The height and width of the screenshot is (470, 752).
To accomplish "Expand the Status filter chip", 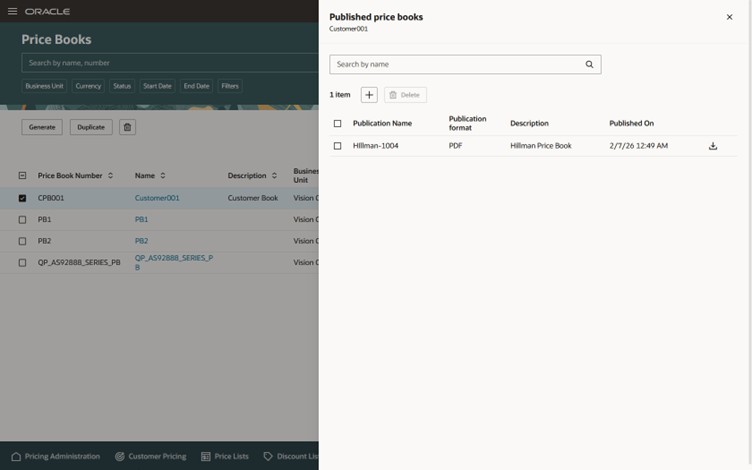I will (122, 86).
